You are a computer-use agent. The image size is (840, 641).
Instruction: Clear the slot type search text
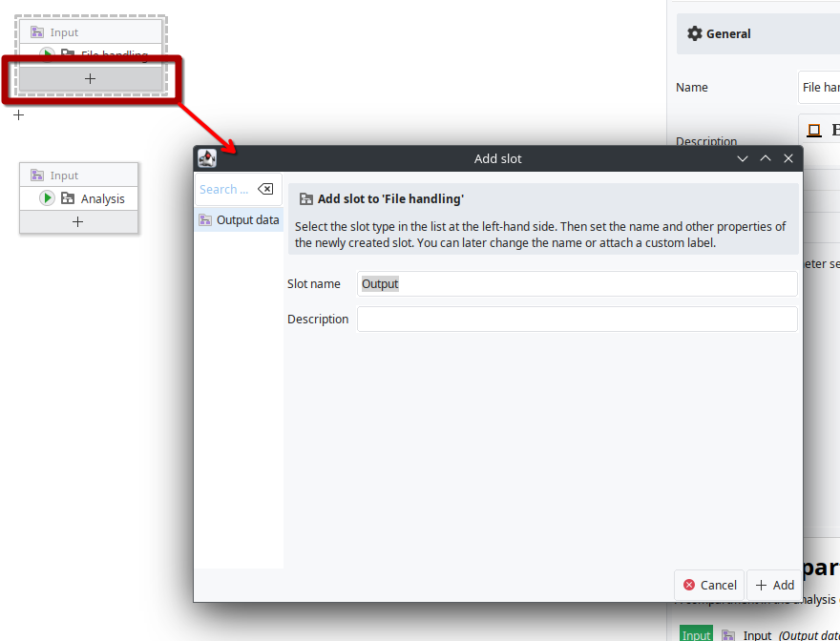265,189
